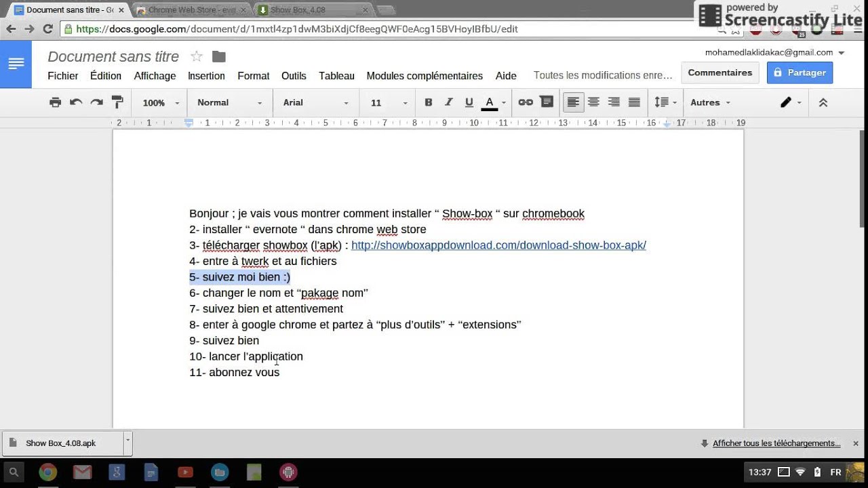Open the text color picker
Viewport: 868px width, 488px height.
coord(493,102)
